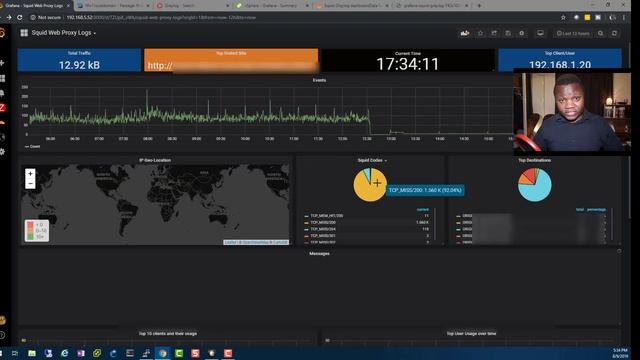
Task: Click the Share dashboard icon
Action: pyautogui.click(x=494, y=33)
